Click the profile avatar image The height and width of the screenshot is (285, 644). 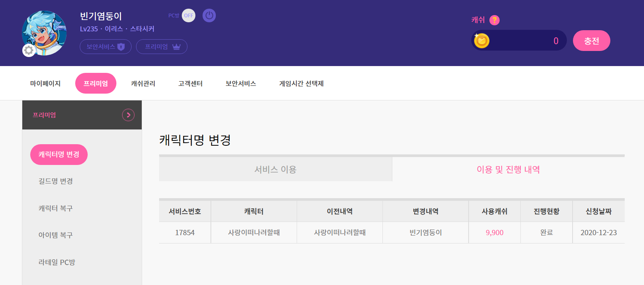pyautogui.click(x=44, y=33)
